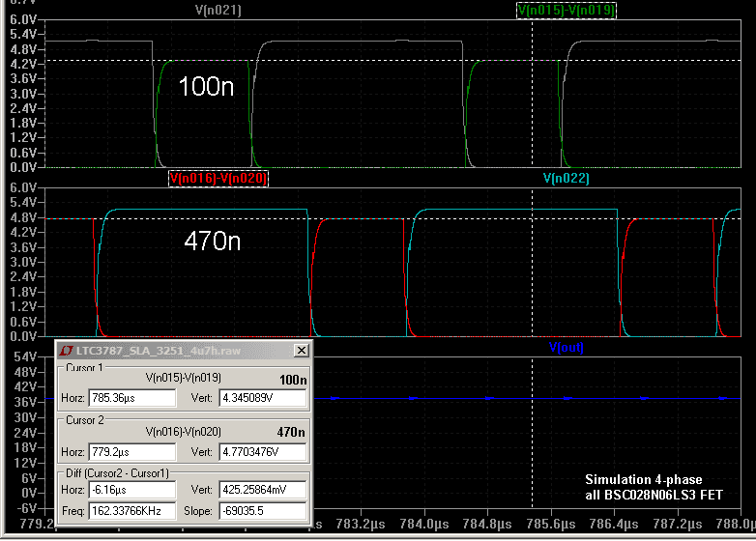Click the Slope field showing -69035.5
This screenshot has width=756, height=541.
coord(262,509)
